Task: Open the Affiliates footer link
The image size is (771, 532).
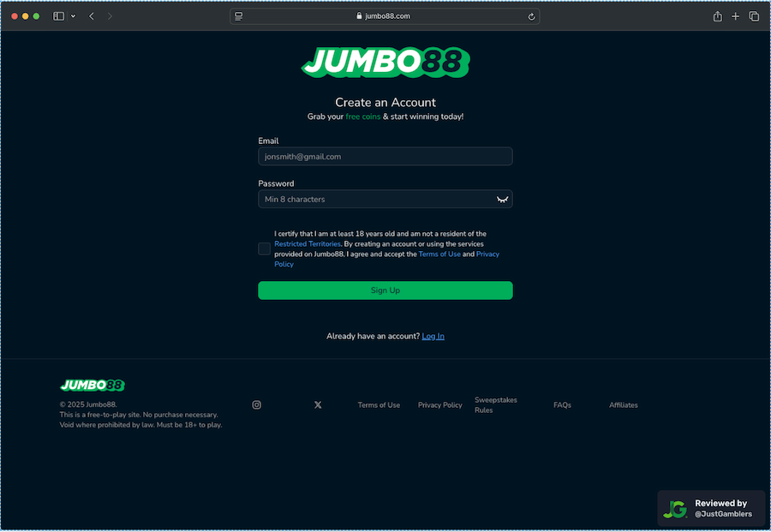Action: (x=624, y=405)
